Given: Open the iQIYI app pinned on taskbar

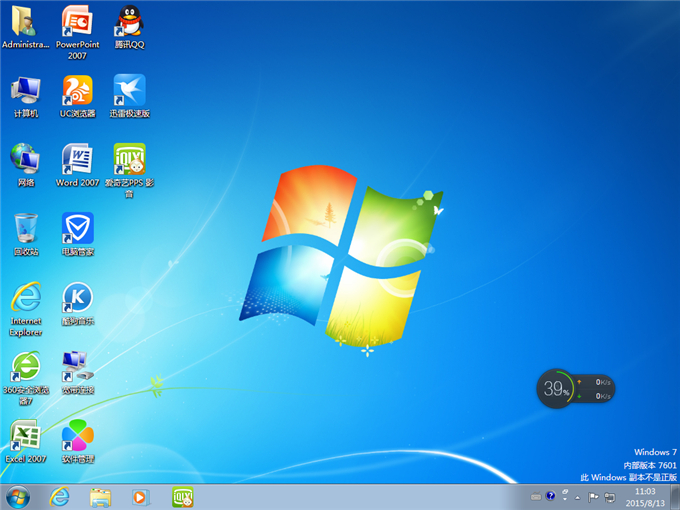Looking at the screenshot, I should click(183, 497).
